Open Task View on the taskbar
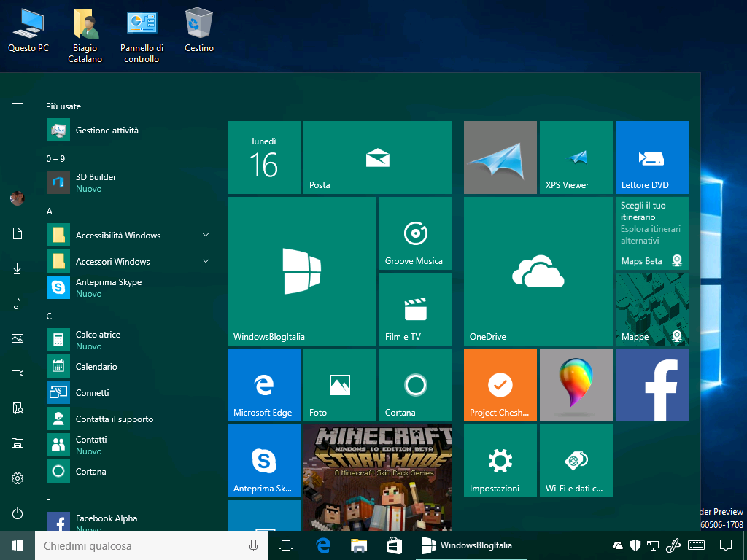Viewport: 747px width, 560px height. point(286,545)
